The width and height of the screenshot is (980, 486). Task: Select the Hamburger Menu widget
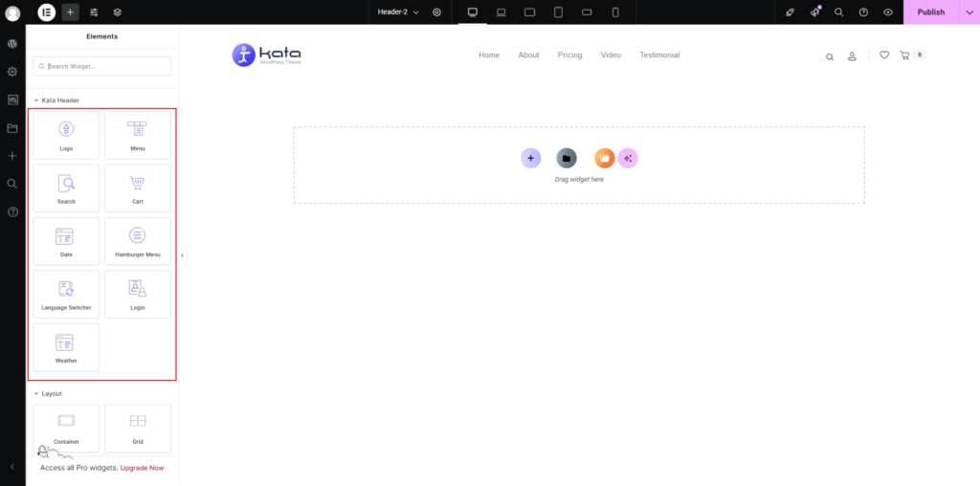click(138, 241)
